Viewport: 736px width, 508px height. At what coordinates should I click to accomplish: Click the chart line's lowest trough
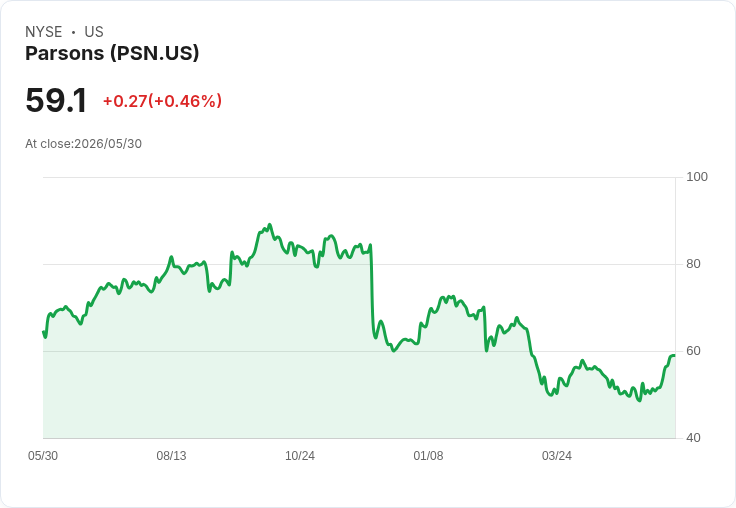point(639,400)
